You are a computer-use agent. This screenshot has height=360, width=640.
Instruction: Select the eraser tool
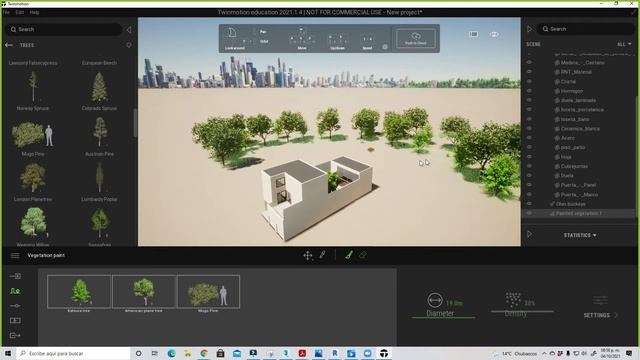click(x=363, y=255)
